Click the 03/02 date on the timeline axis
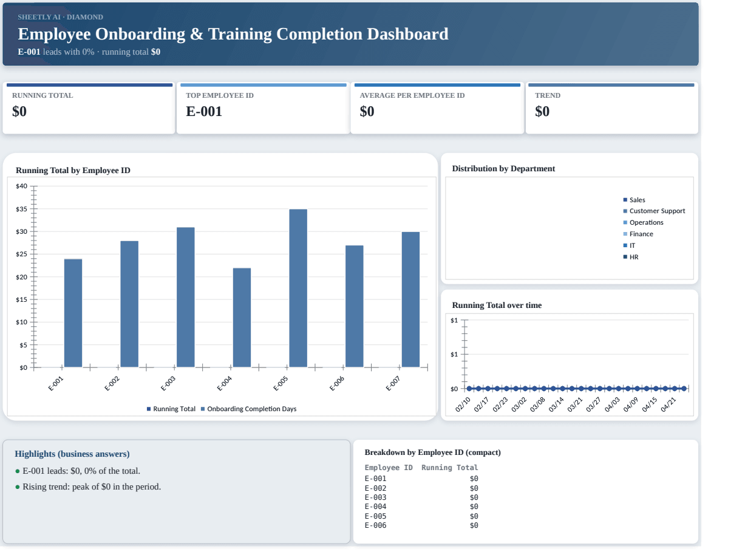This screenshot has width=745, height=560. [x=519, y=405]
